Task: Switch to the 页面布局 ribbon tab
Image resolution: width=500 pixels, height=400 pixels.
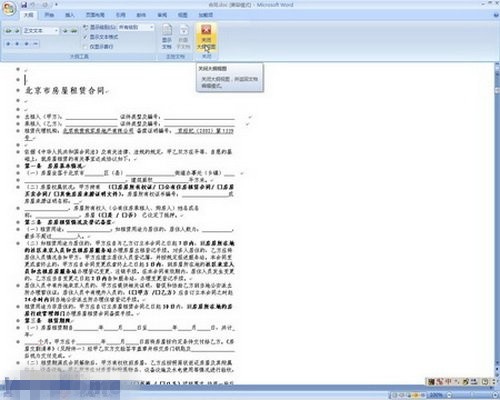Action: click(x=95, y=15)
